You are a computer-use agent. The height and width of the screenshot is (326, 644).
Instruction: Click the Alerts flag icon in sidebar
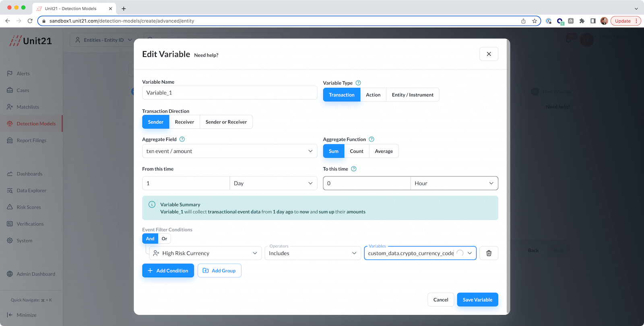(x=10, y=74)
